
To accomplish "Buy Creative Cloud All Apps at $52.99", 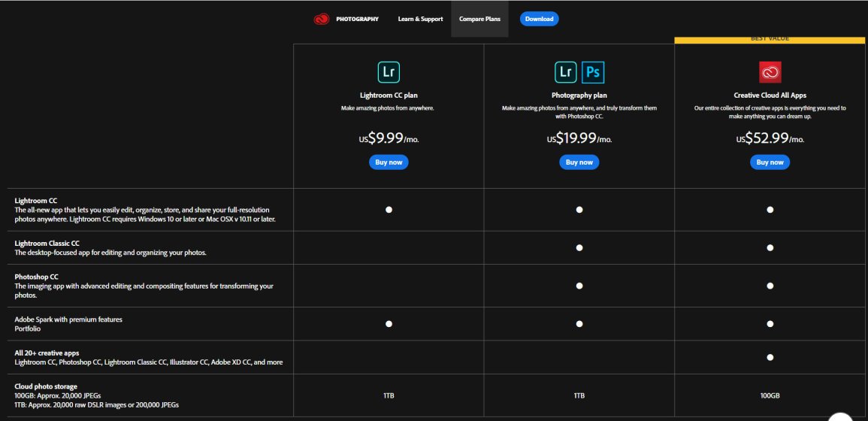I will click(770, 162).
